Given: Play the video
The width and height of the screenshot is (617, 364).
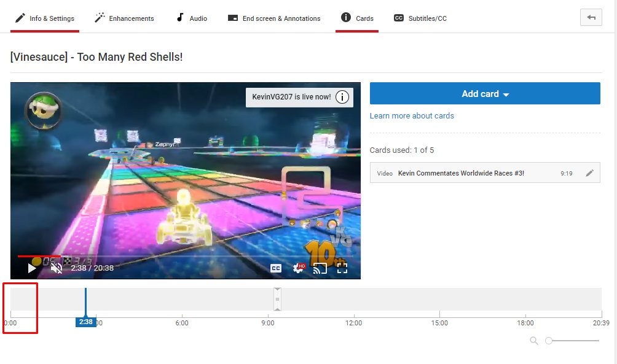Looking at the screenshot, I should pyautogui.click(x=32, y=268).
